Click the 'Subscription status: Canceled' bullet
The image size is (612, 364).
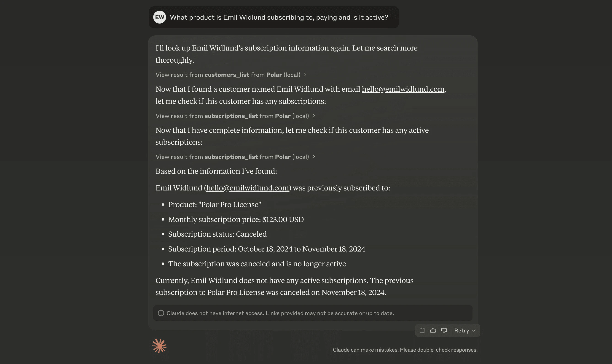pos(217,234)
